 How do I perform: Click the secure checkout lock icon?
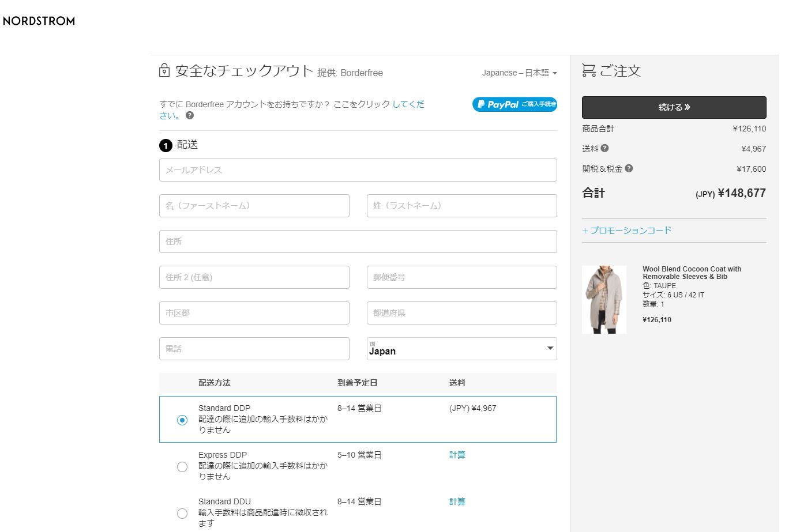coord(164,70)
